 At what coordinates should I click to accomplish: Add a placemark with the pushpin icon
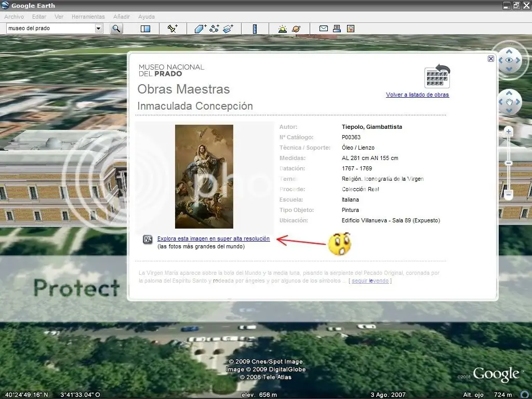172,29
